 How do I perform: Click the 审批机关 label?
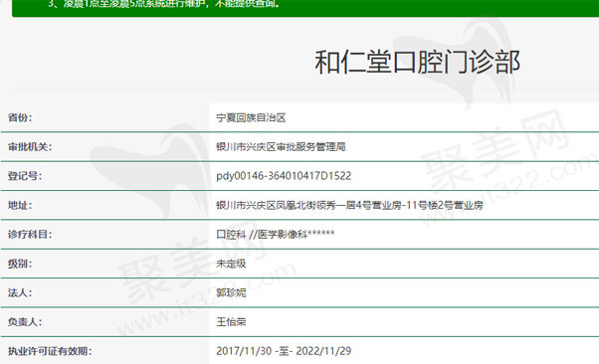(x=30, y=146)
